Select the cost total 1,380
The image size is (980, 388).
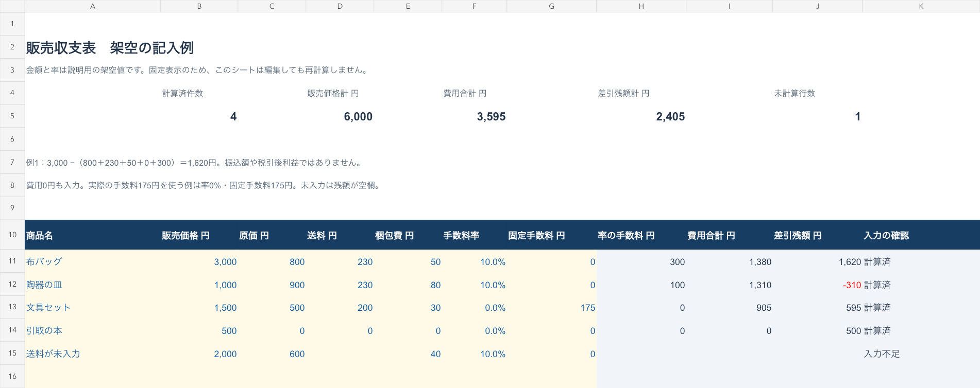(x=760, y=262)
